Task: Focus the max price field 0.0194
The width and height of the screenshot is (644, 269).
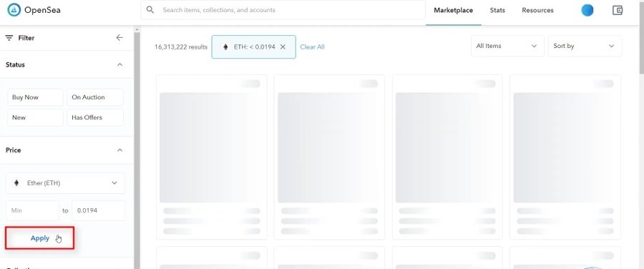Action: pos(98,210)
